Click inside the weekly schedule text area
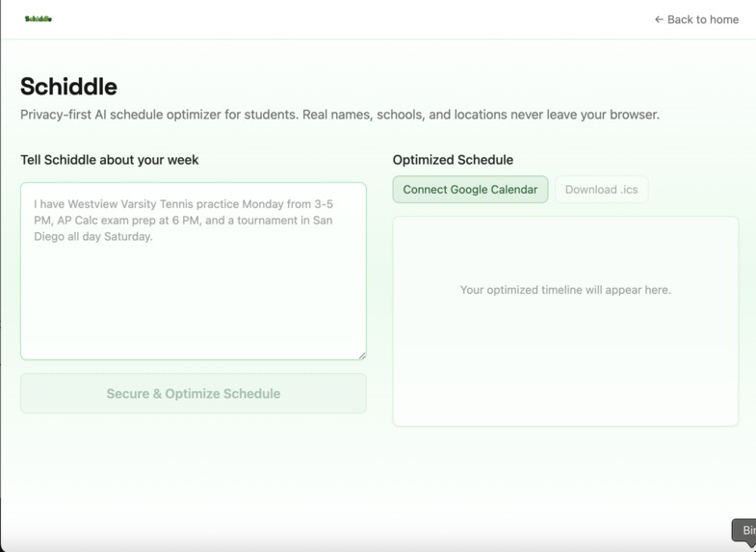 click(194, 271)
